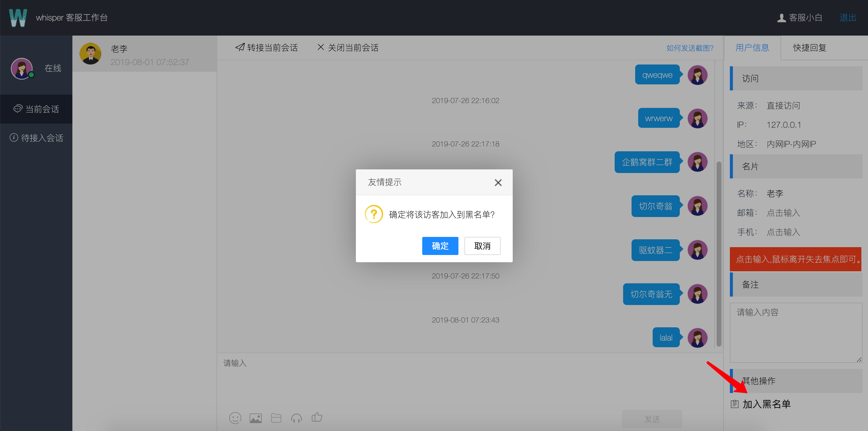Click the user icon beside 客服小白
The image size is (868, 431).
781,18
